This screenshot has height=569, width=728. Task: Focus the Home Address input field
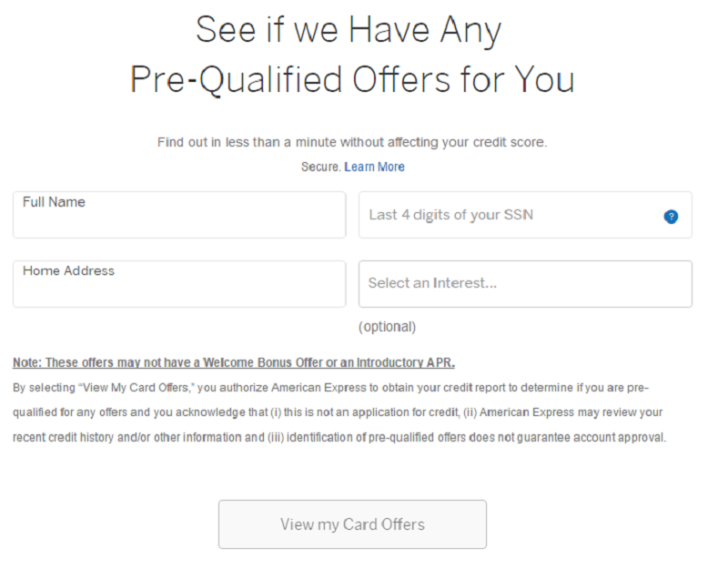pos(179,291)
